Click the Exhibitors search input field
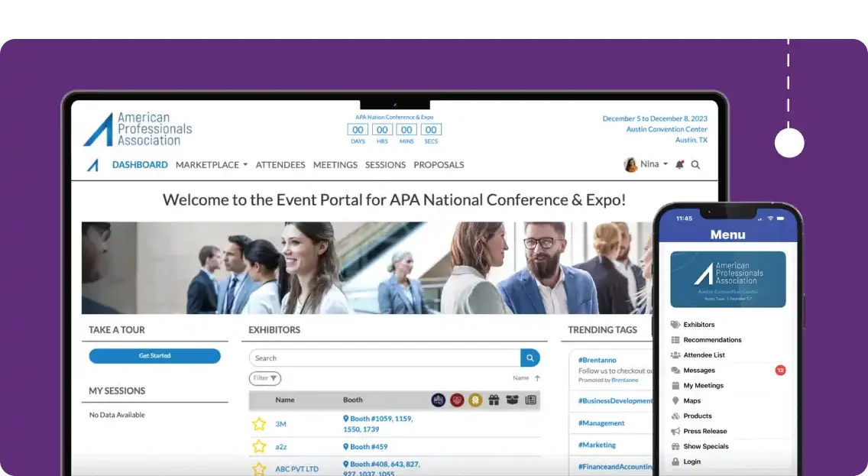The image size is (868, 476). (x=385, y=358)
